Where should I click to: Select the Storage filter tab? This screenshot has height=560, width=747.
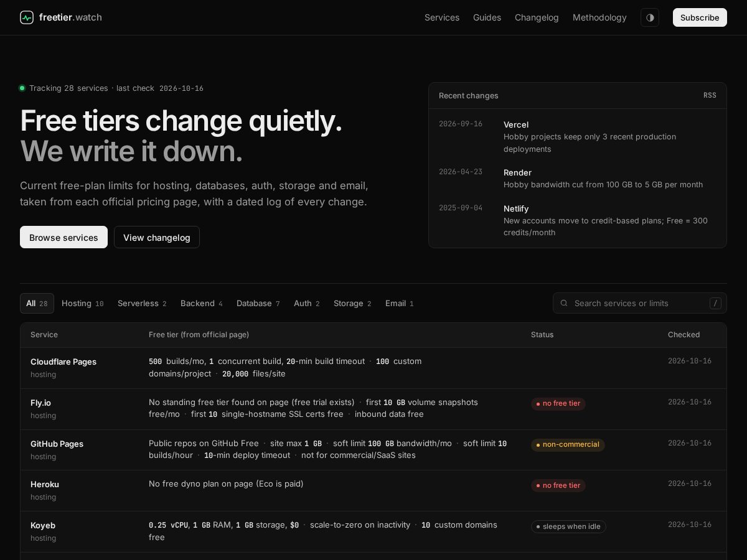pos(352,303)
